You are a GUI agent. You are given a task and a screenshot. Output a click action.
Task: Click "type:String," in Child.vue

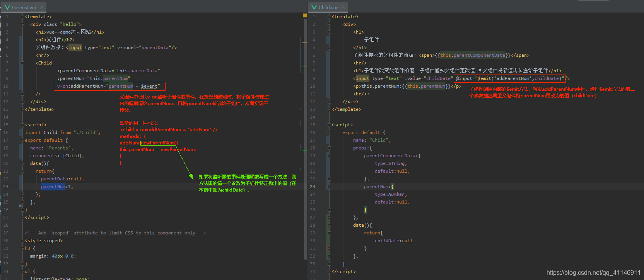pos(391,163)
